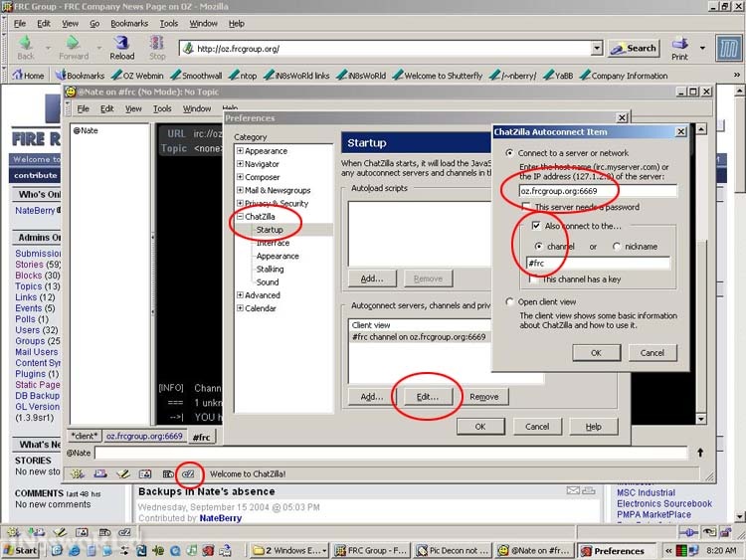Screen dimensions: 746x560
Task: Collapse the ChatZilla category
Action: tap(240, 217)
